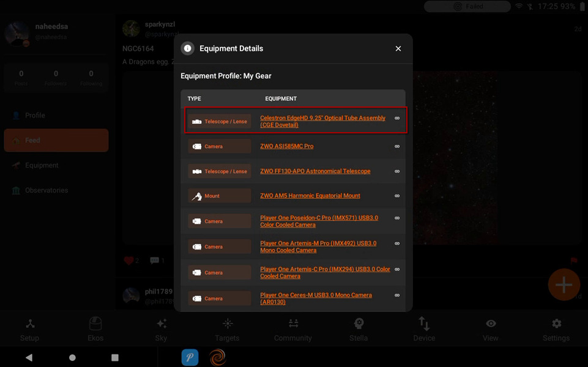588x367 pixels.
Task: Click Camera type badge for Artemis-C Pro
Action: click(220, 273)
